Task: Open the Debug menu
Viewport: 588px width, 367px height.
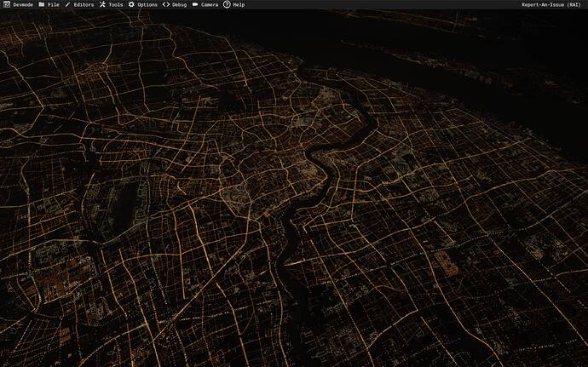Action: click(x=175, y=4)
